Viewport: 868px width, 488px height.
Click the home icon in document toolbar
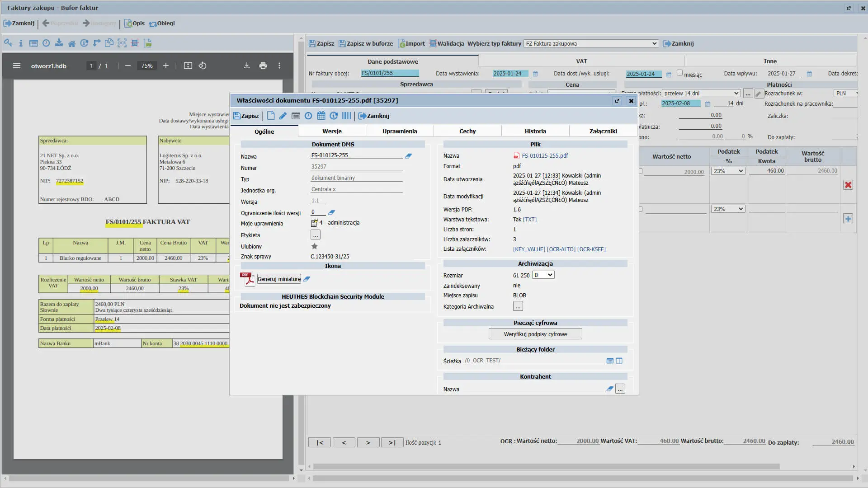(x=71, y=43)
